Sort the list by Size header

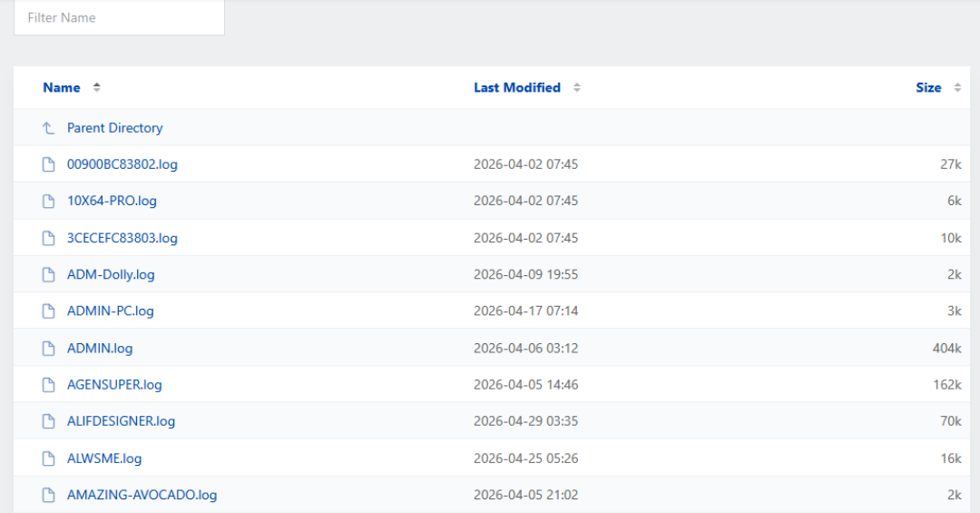[928, 87]
